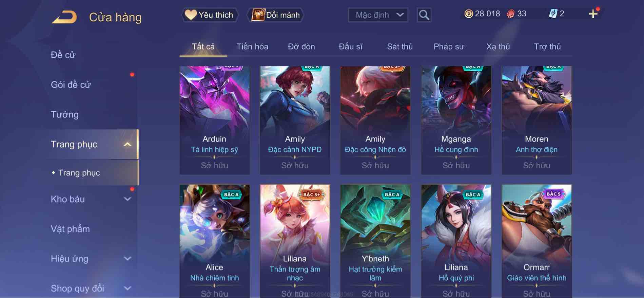Expand the Shop quy đổi section

point(128,288)
